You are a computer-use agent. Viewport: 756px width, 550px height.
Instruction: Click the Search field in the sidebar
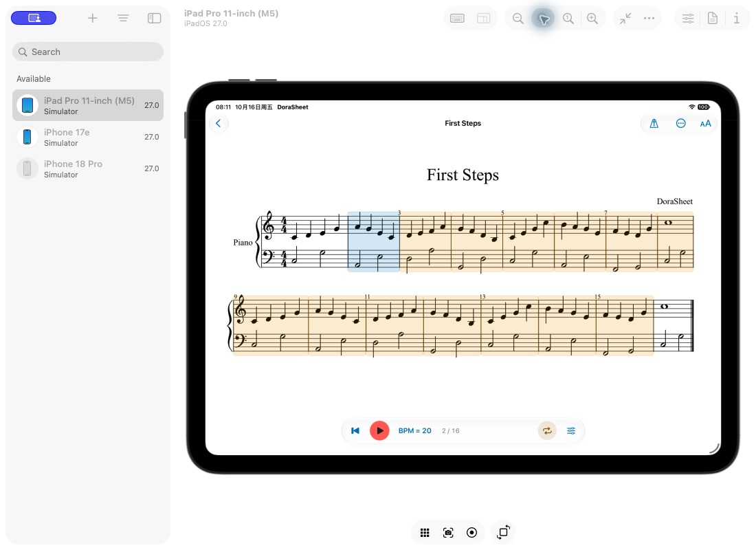tap(88, 52)
